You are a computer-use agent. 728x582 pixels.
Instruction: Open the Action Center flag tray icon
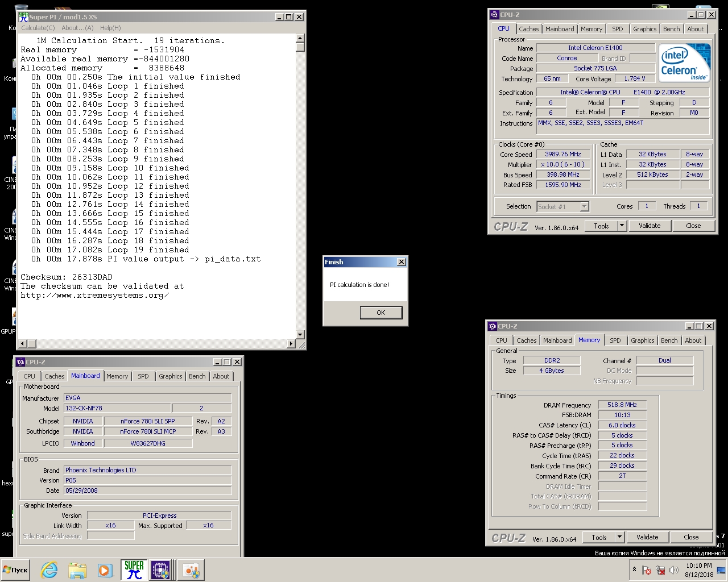tap(647, 570)
